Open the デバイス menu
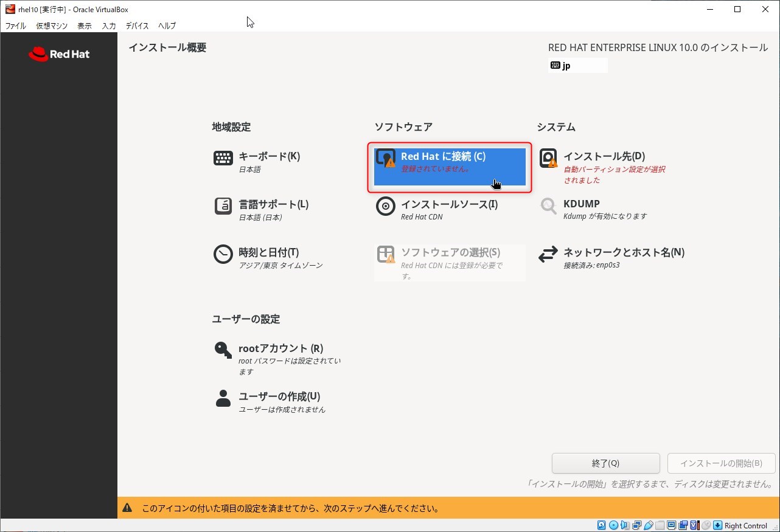 [137, 26]
